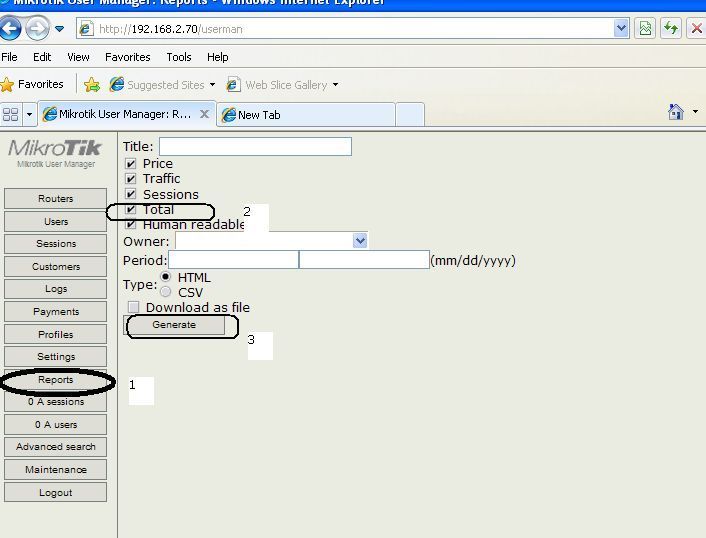The image size is (706, 538).
Task: Open the tab list dropdown arrow
Action: (29, 114)
